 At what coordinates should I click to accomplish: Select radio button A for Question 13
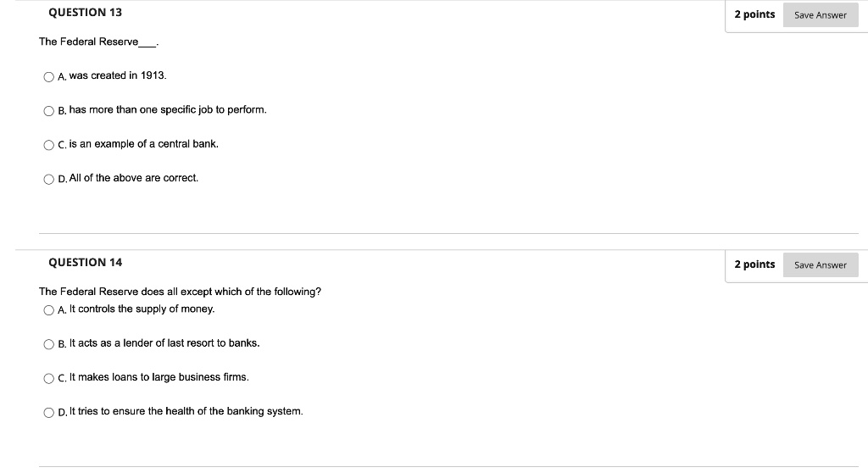49,77
